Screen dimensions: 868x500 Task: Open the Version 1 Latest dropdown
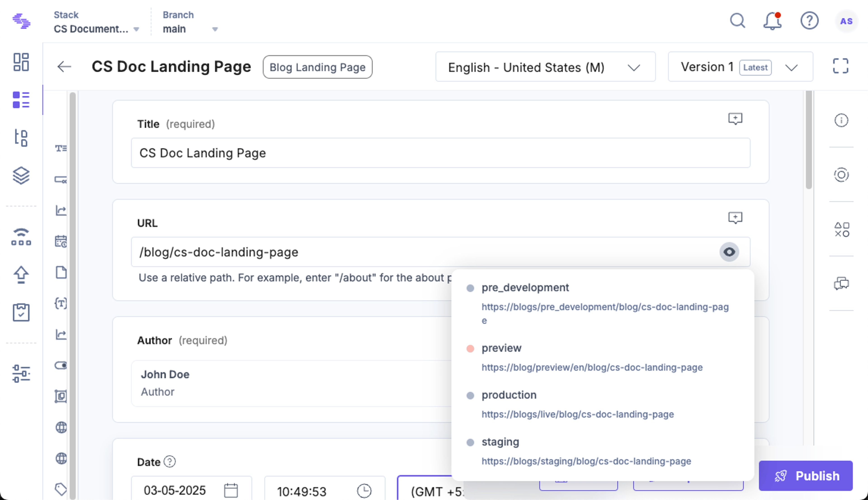pyautogui.click(x=741, y=67)
